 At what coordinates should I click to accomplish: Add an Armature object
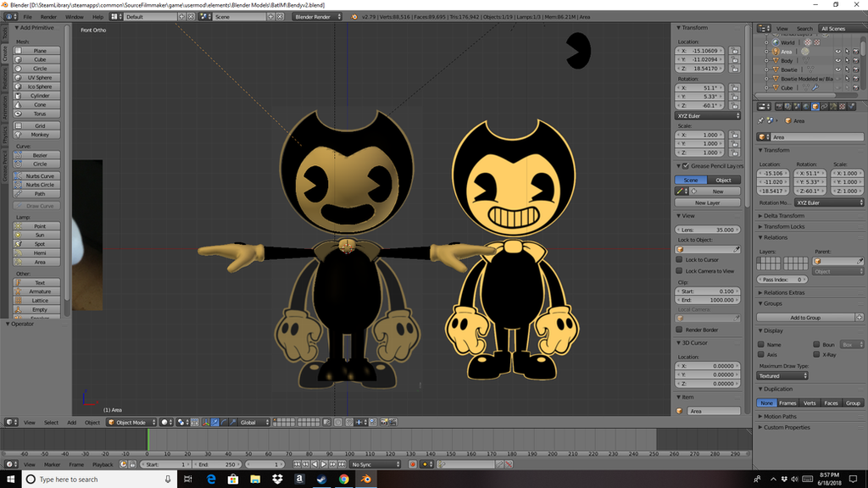coord(36,291)
